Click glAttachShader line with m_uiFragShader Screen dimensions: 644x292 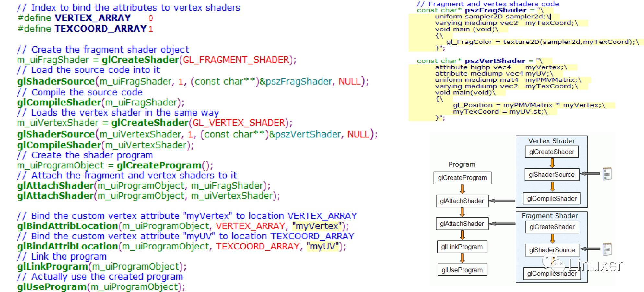point(144,186)
